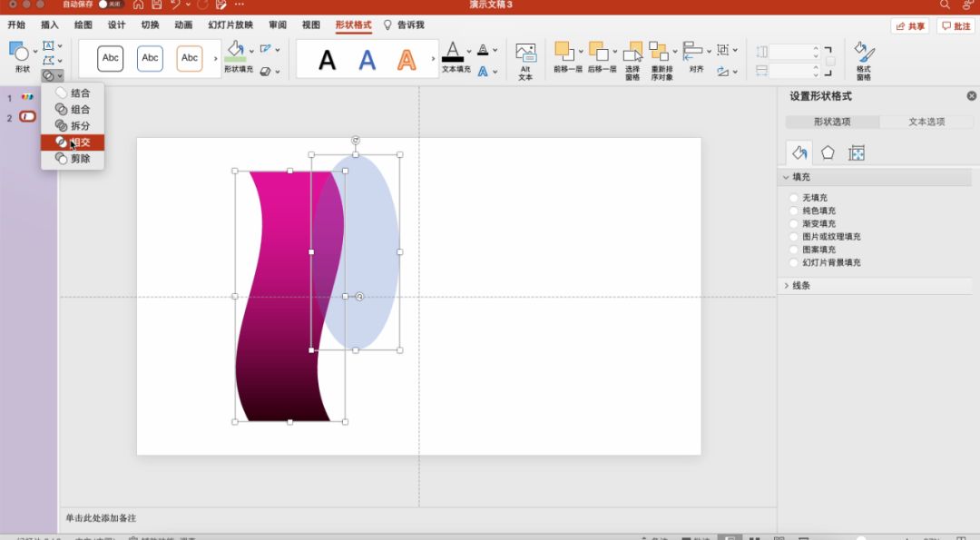Open the Align (对齐) dropdown
The height and width of the screenshot is (540, 980).
[696, 53]
